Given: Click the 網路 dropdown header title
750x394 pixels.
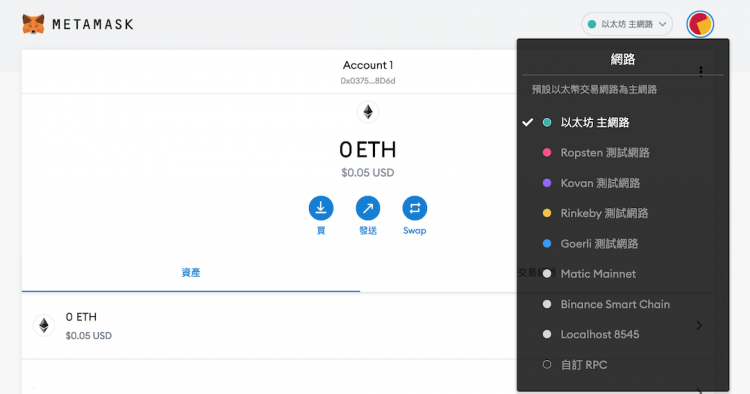Looking at the screenshot, I should [x=623, y=59].
